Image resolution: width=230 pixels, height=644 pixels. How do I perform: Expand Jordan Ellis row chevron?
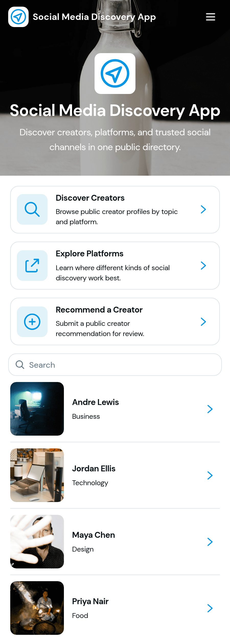210,475
